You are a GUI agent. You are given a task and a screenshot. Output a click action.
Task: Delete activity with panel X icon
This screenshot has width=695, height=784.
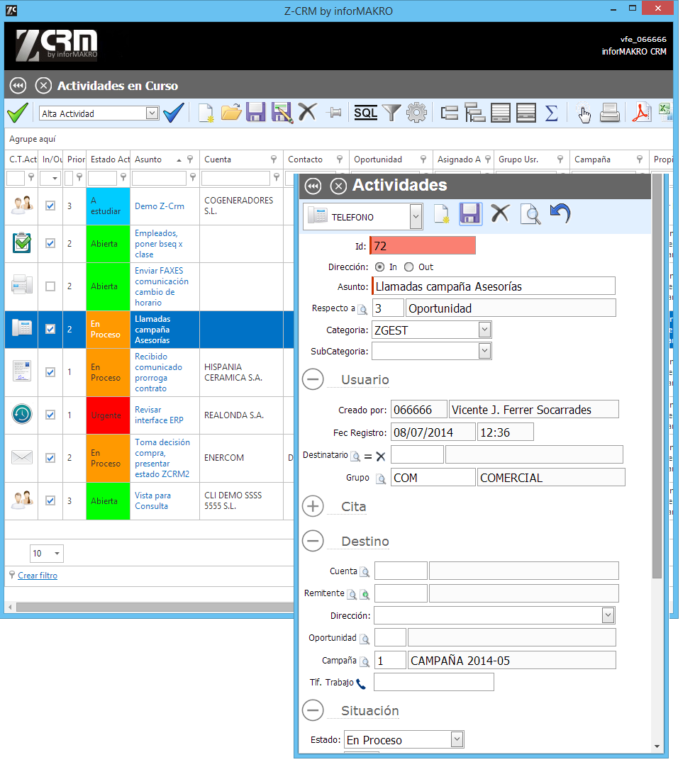click(500, 213)
